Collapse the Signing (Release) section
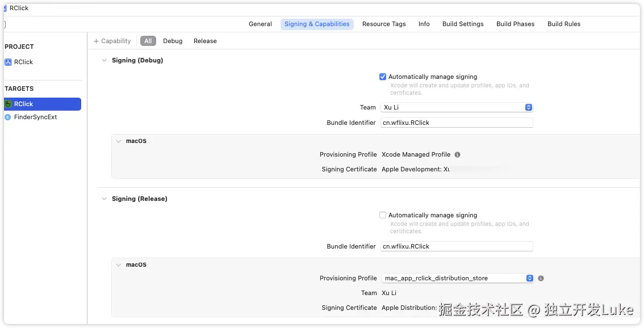Viewport: 644px width, 328px height. point(104,199)
